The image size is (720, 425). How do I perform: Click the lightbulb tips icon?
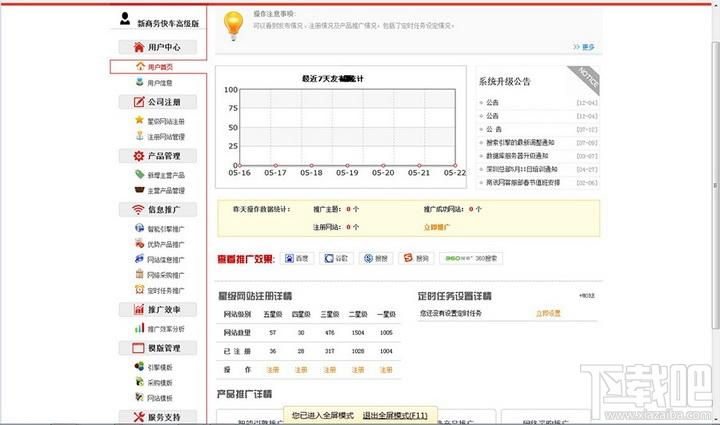coord(233,26)
